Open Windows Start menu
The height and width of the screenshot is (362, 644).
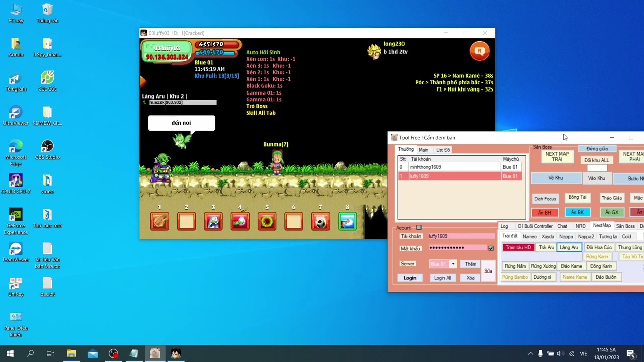(x=10, y=353)
